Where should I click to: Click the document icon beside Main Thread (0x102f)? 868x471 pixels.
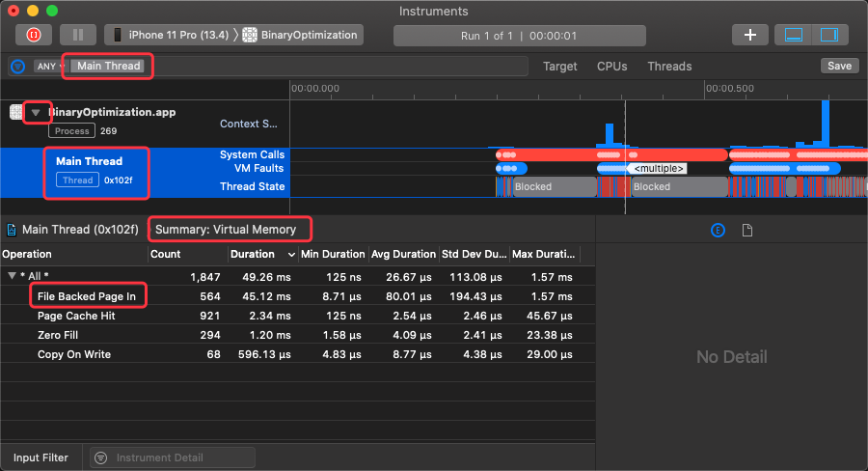pos(11,230)
